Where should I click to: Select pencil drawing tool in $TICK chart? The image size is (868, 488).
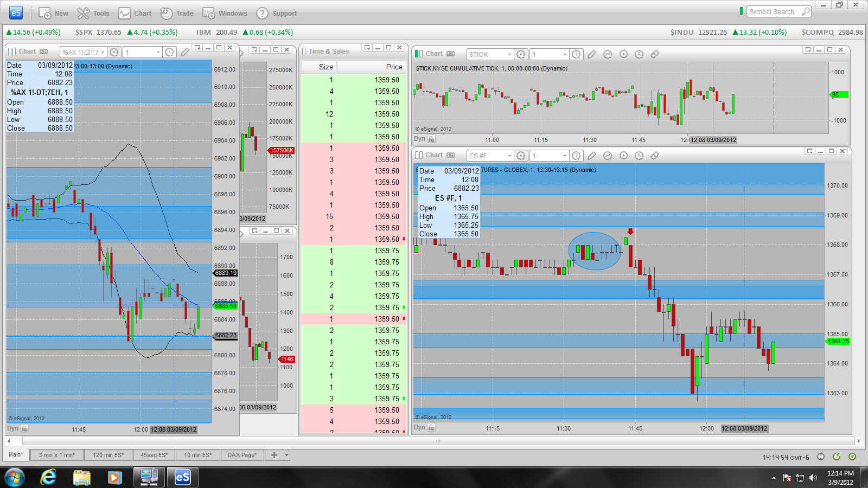(592, 54)
